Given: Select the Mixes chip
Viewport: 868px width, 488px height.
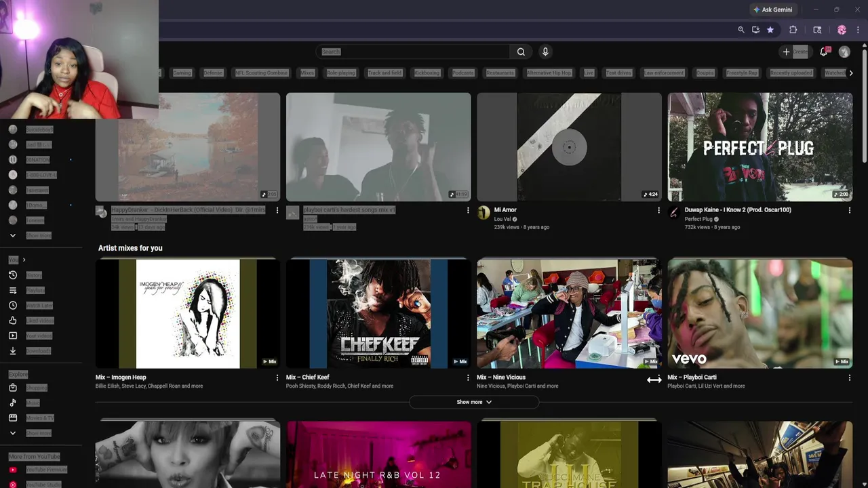Looking at the screenshot, I should [x=307, y=73].
